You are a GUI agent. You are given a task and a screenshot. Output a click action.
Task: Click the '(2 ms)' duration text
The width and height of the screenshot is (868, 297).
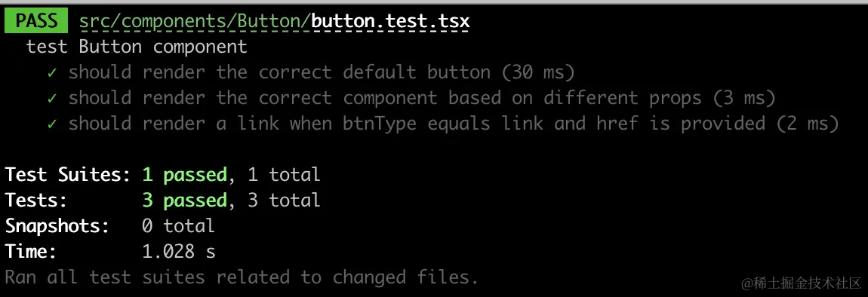(x=807, y=124)
